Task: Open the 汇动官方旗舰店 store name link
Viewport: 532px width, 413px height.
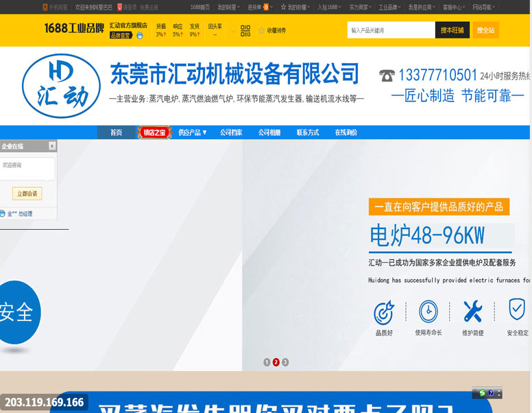Action: click(128, 25)
